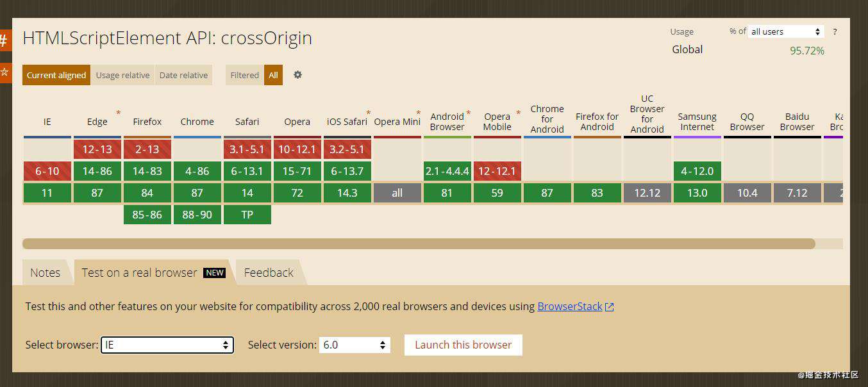Screen dimensions: 868x387
Task: Click the Samsung Internet 4-12.0 cell
Action: 697,171
